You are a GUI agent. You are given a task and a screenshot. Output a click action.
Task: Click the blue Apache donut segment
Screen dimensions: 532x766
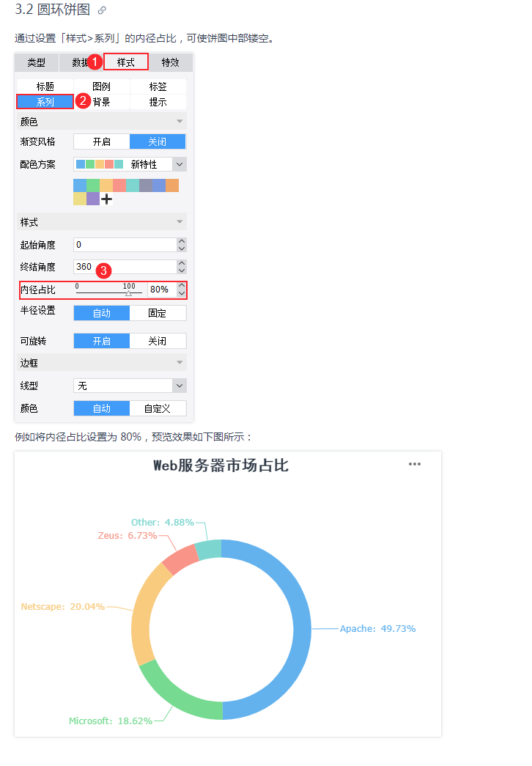point(301,629)
